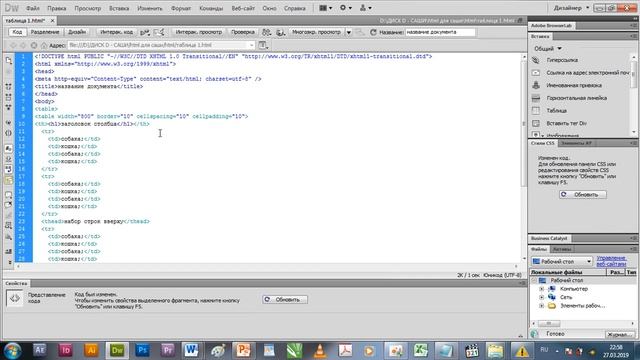Switch to the Элементы AP tab
This screenshot has height=360, width=640.
[576, 143]
